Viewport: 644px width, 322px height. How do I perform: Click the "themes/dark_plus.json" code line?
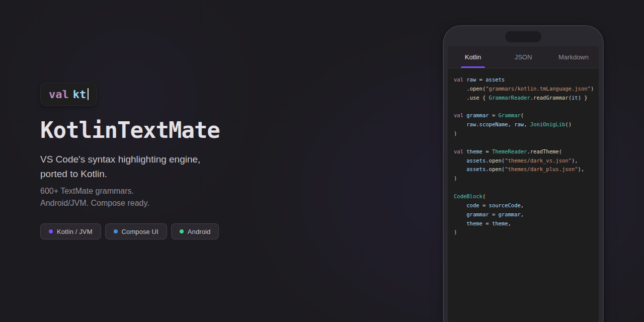pyautogui.click(x=525, y=169)
